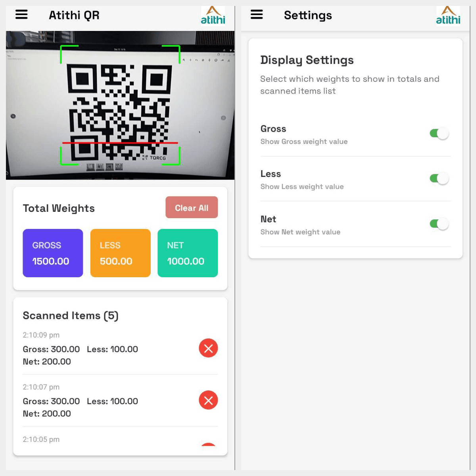Image resolution: width=476 pixels, height=476 pixels.
Task: Delete scanned item from 2:10:07 pm
Action: pos(208,400)
